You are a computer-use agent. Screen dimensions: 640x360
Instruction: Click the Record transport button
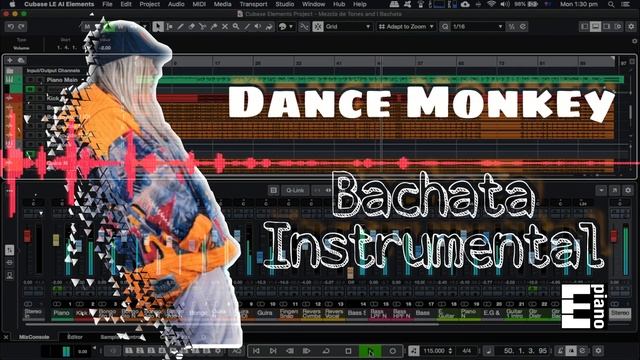[392, 351]
